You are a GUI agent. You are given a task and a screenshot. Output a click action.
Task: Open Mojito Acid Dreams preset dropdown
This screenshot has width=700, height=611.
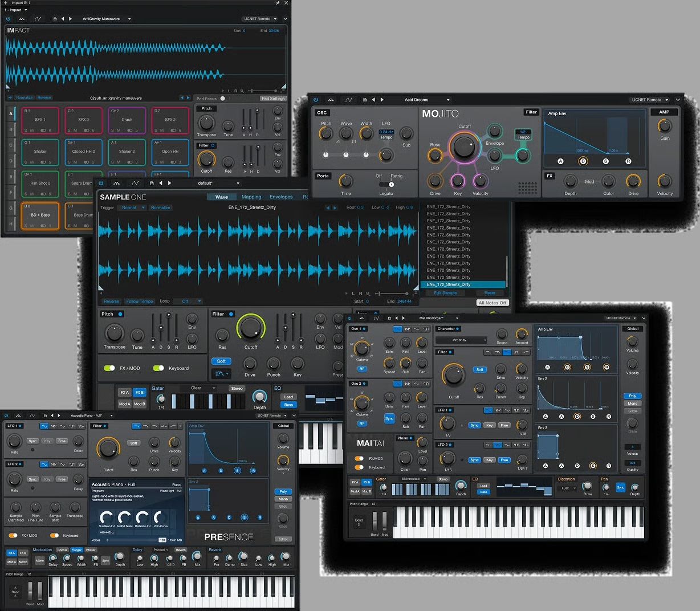coord(426,100)
